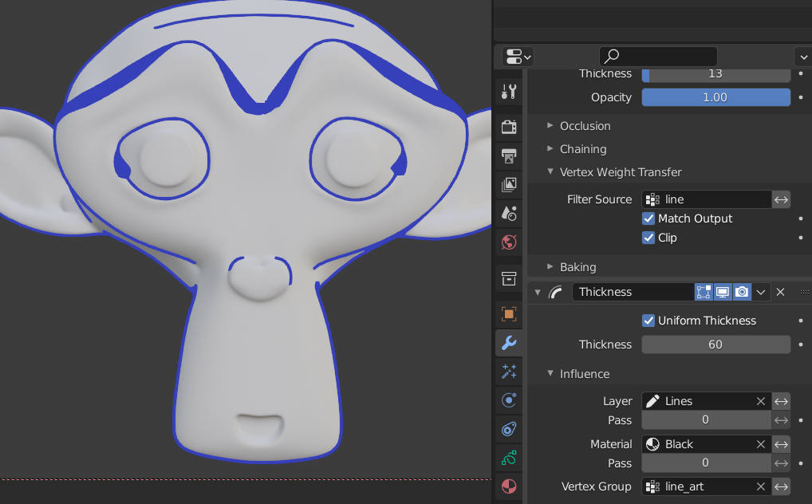Click the Layer Lines field
Image resolution: width=812 pixels, height=504 pixels.
click(x=707, y=401)
